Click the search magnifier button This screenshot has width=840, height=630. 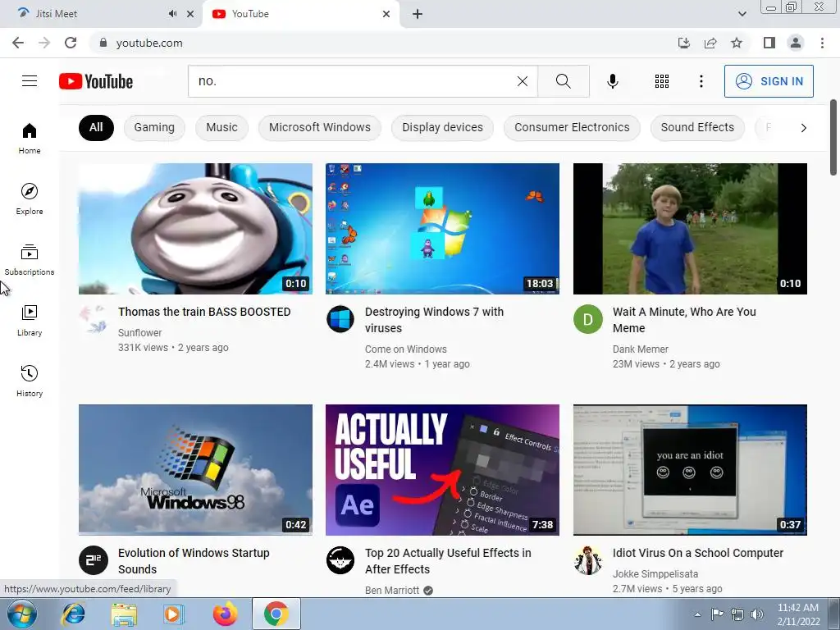pyautogui.click(x=563, y=81)
